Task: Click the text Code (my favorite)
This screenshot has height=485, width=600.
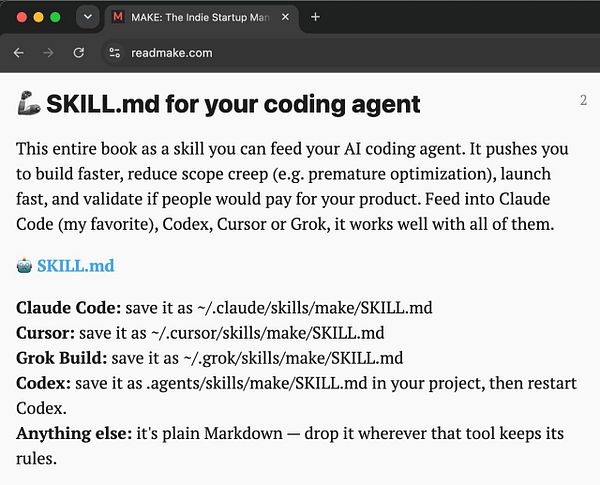Action: click(85, 224)
